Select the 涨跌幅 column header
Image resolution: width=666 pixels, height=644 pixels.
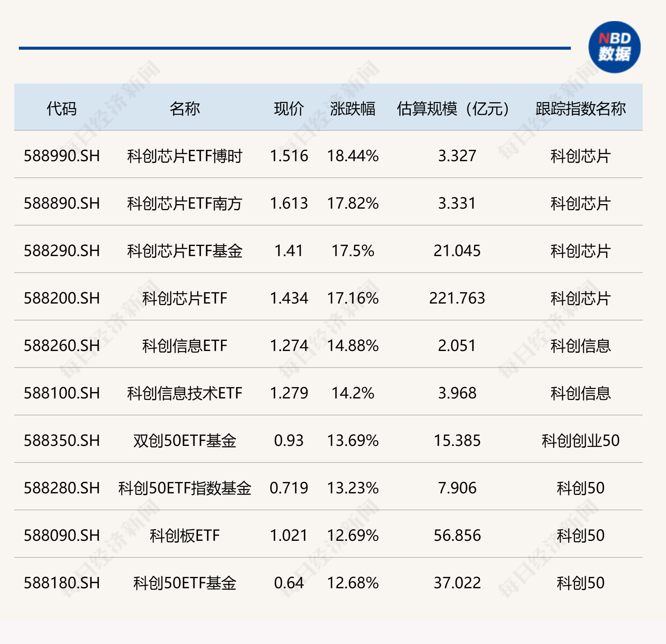coord(353,109)
